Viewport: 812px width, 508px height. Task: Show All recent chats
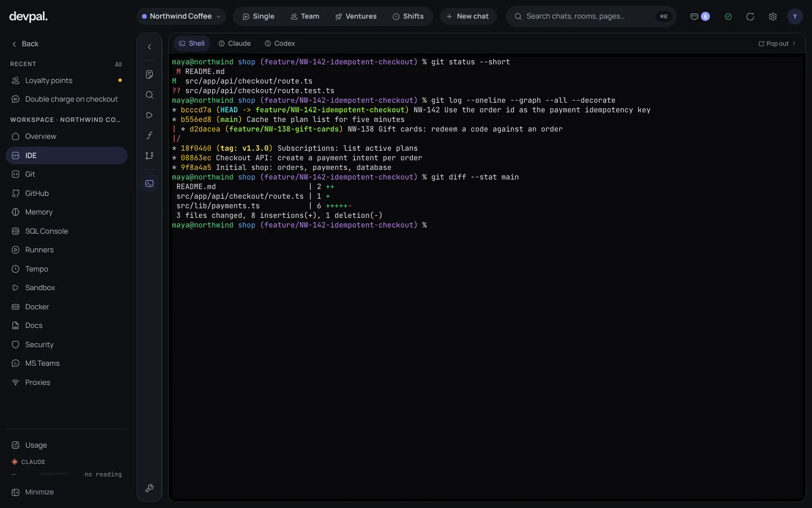coord(118,64)
